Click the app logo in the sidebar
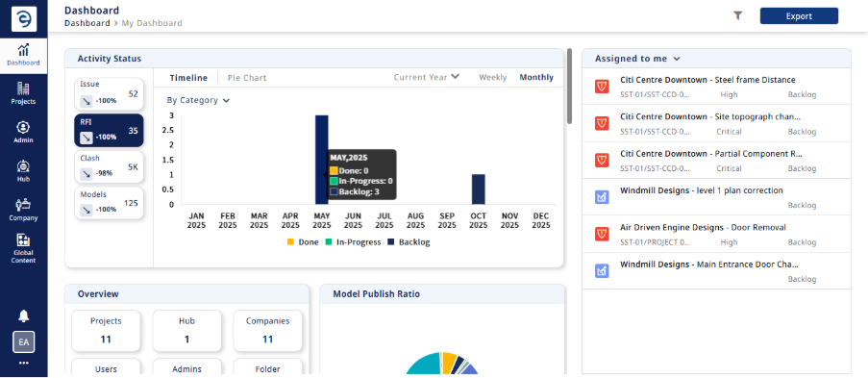This screenshot has height=378, width=868. tap(24, 19)
